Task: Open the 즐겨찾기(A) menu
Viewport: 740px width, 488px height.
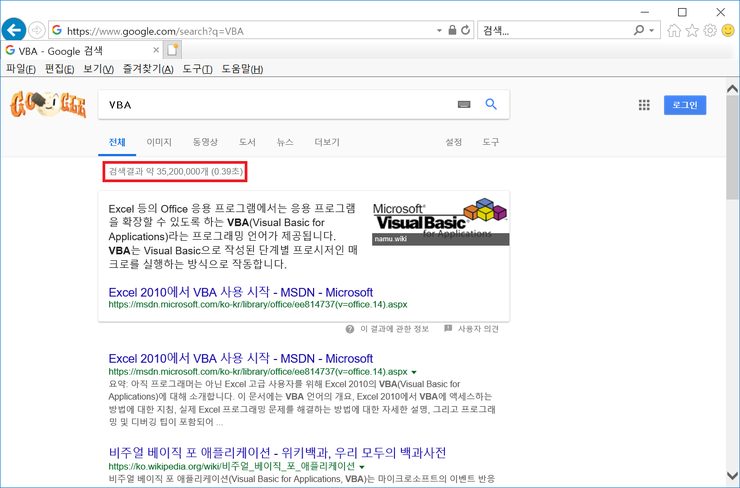Action: coord(148,69)
